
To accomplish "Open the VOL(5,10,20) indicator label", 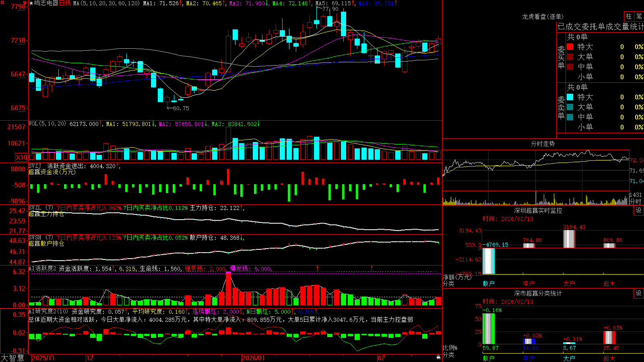I will [x=47, y=124].
